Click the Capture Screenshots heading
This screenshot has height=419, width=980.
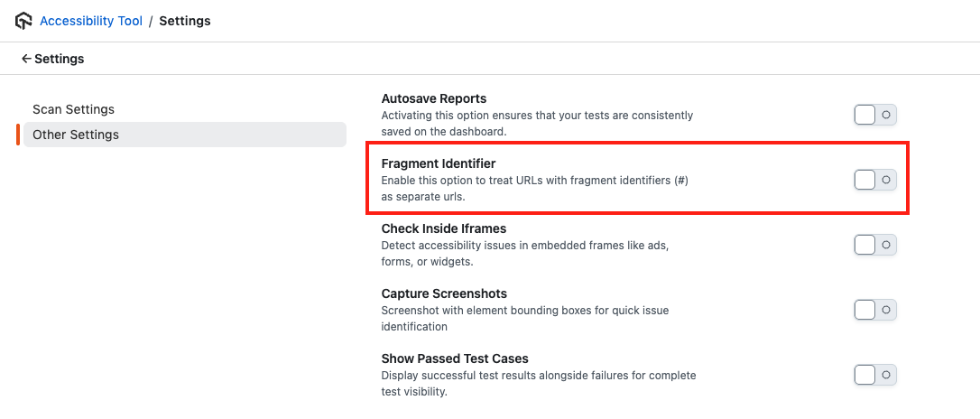(444, 293)
